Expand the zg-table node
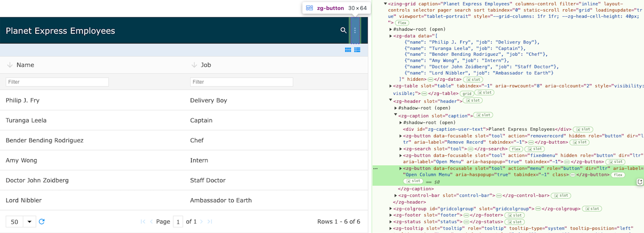This screenshot has width=644, height=233. 391,86
